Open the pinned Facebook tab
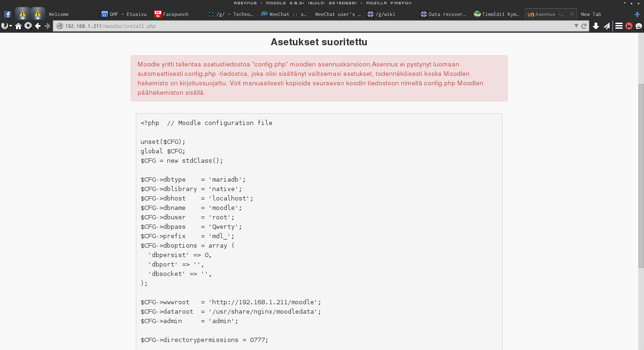644x350 pixels. pyautogui.click(x=8, y=14)
